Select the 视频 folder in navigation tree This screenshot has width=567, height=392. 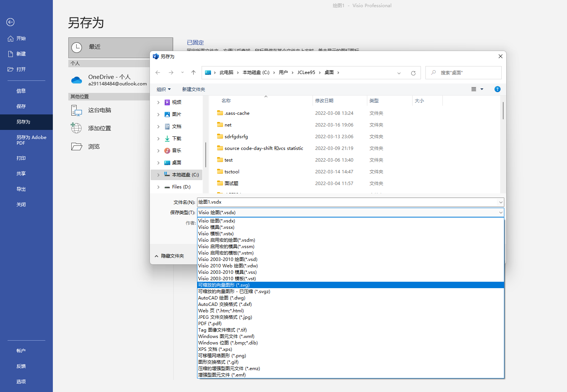[177, 102]
